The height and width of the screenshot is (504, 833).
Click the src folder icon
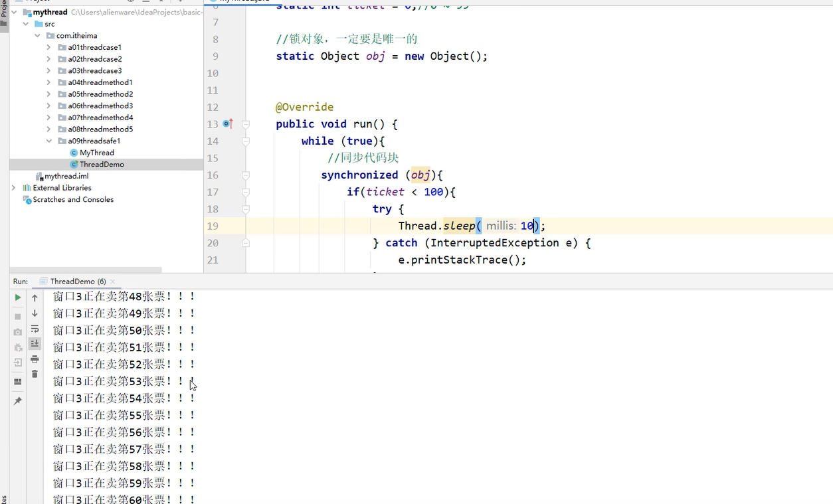39,24
